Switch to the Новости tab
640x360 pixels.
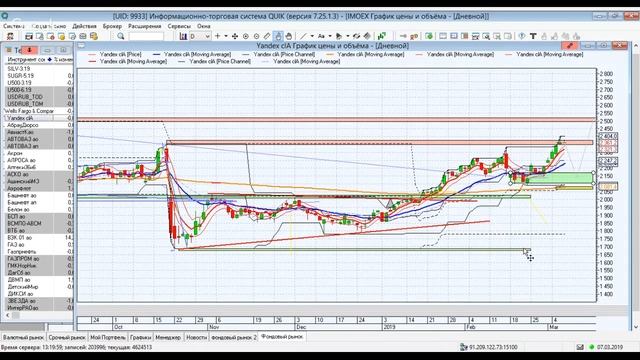coord(196,338)
